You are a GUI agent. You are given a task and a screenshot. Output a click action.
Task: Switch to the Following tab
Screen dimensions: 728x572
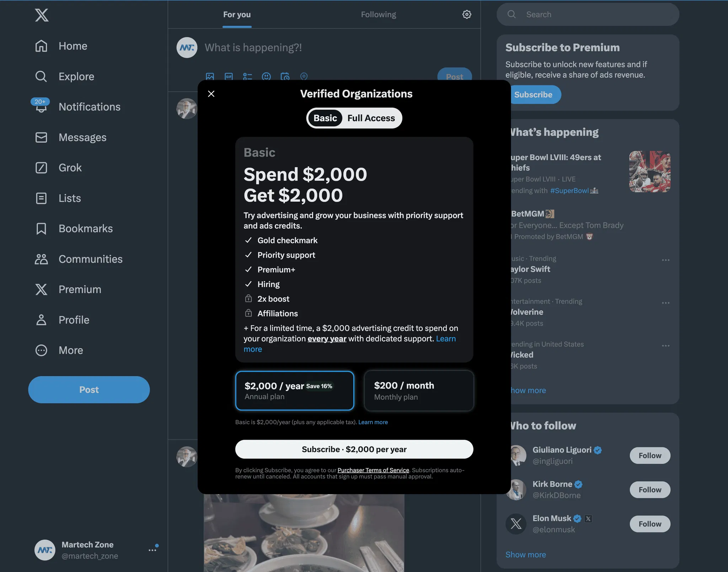coord(379,15)
